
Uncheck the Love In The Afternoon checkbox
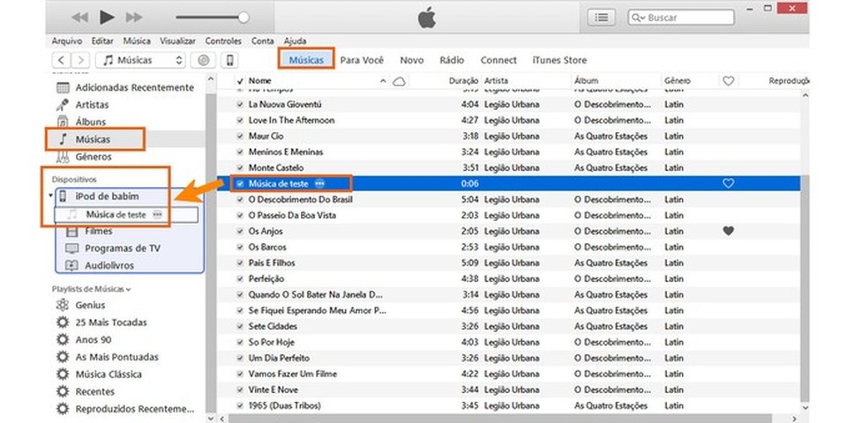240,120
